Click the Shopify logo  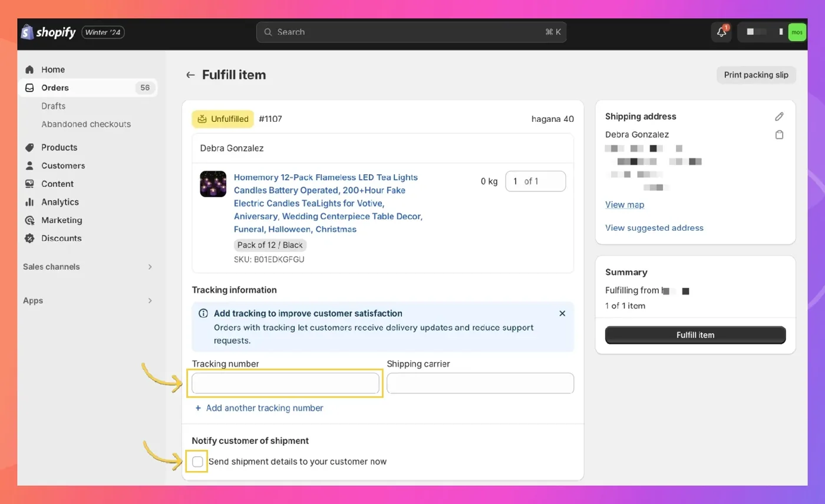point(48,32)
